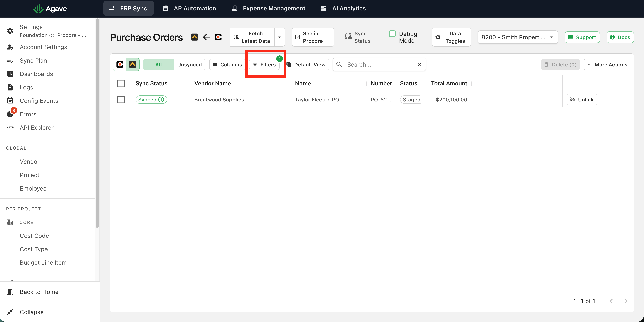
Task: Click the Unlink button for Taylor Electric PO
Action: 582,100
